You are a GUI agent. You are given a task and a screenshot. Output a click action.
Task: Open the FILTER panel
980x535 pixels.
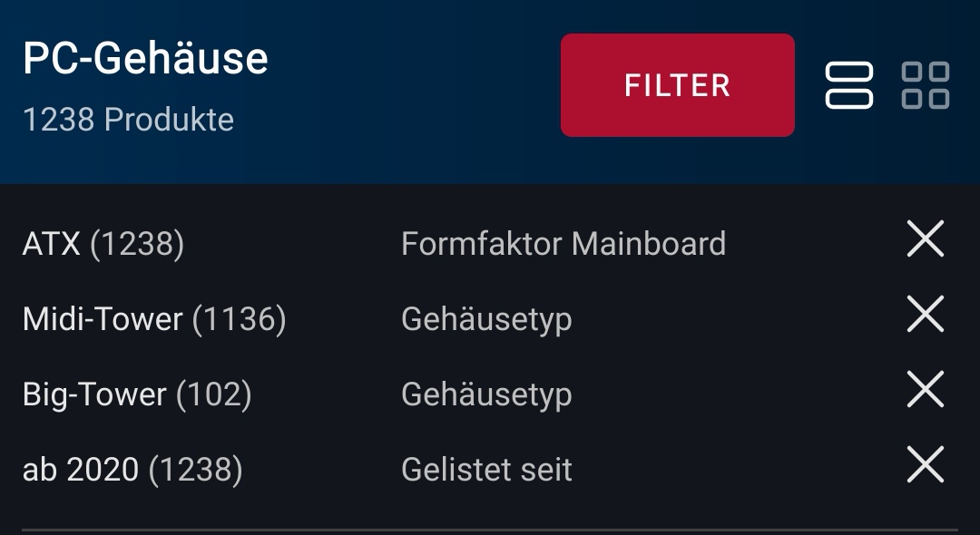coord(676,84)
